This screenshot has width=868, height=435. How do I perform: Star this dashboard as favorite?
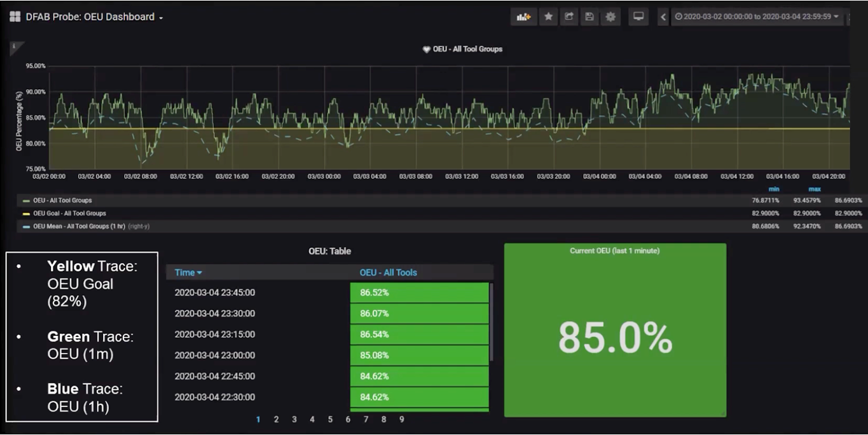click(x=548, y=17)
